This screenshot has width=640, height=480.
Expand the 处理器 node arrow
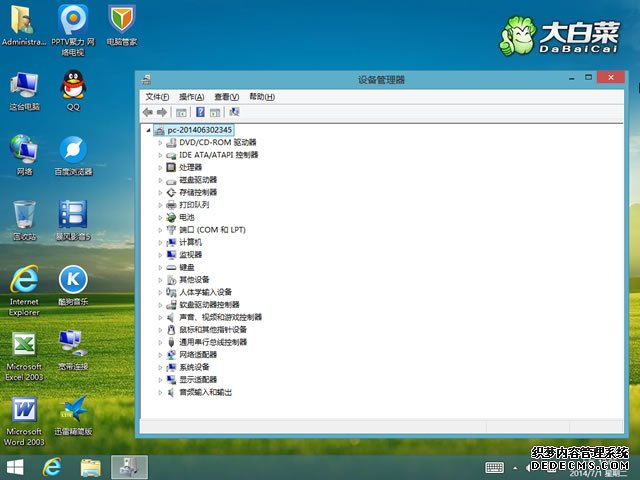160,168
